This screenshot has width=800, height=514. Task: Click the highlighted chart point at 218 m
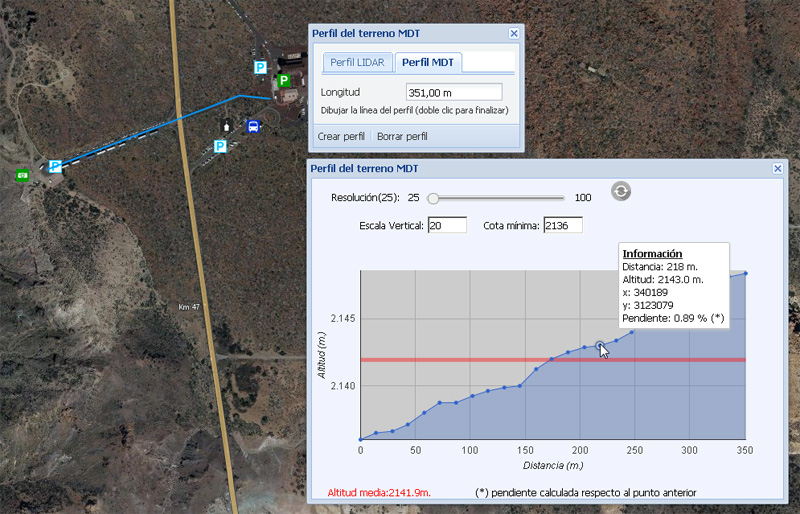(x=600, y=346)
